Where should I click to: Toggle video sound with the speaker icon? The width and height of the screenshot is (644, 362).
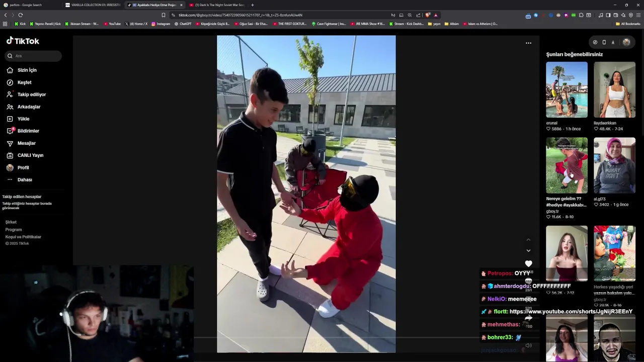[528, 345]
